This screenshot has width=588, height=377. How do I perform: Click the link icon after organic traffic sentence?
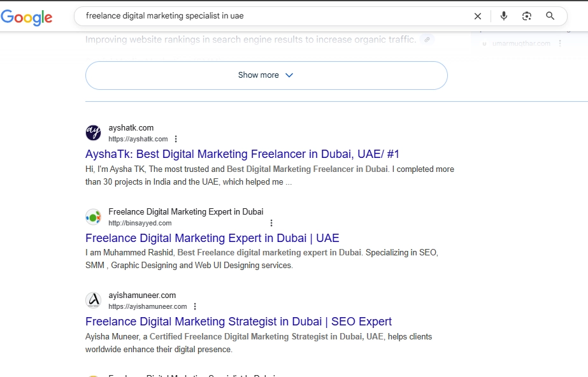pyautogui.click(x=427, y=39)
